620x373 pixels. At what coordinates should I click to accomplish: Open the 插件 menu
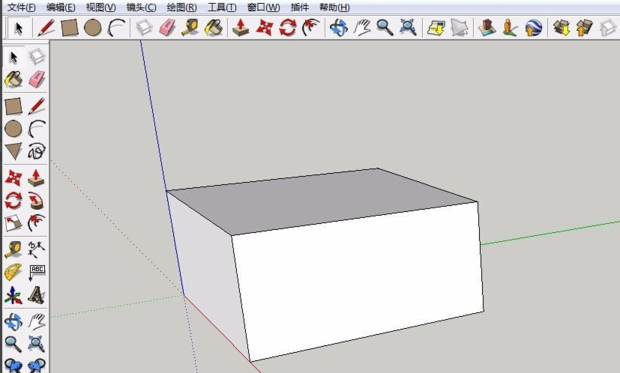point(299,7)
